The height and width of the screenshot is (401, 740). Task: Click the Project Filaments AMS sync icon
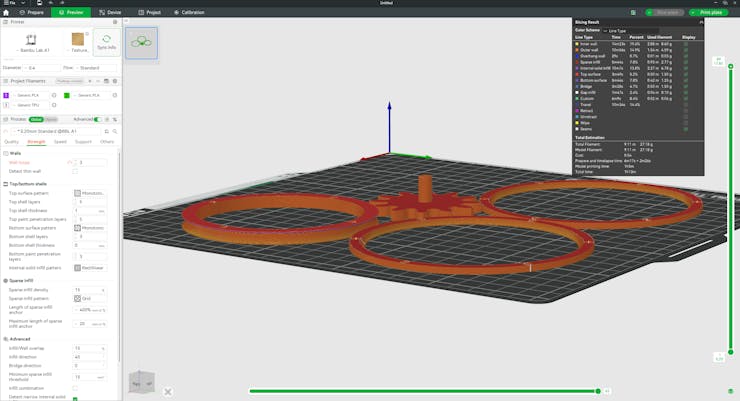106,81
